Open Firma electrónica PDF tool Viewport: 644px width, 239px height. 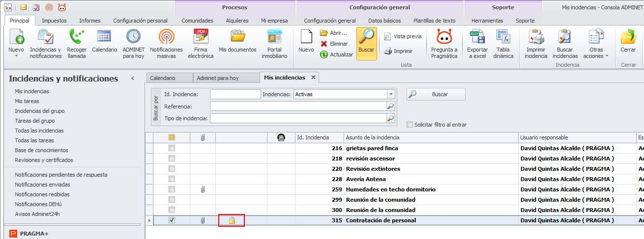click(201, 44)
